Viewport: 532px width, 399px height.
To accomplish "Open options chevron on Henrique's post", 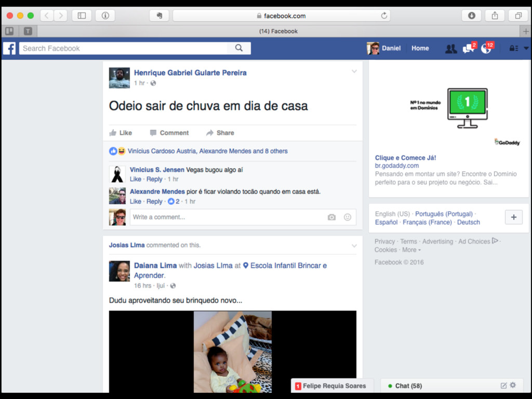I will click(354, 72).
